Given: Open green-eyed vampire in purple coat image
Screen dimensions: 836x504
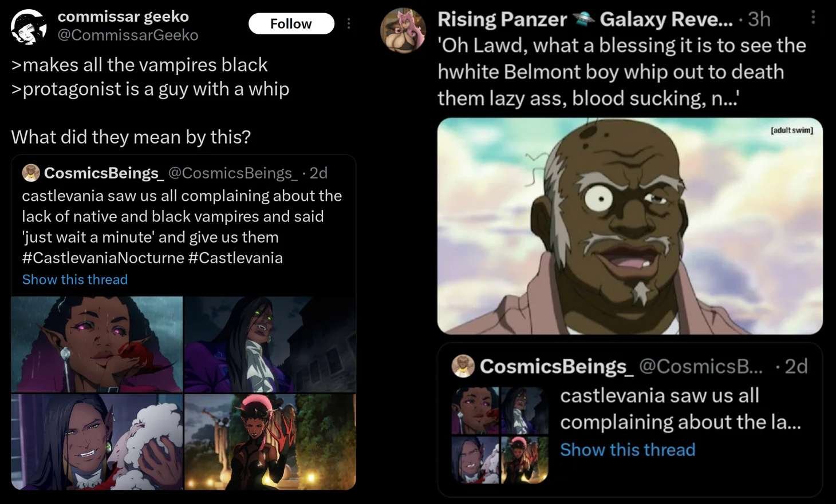Looking at the screenshot, I should [x=270, y=344].
